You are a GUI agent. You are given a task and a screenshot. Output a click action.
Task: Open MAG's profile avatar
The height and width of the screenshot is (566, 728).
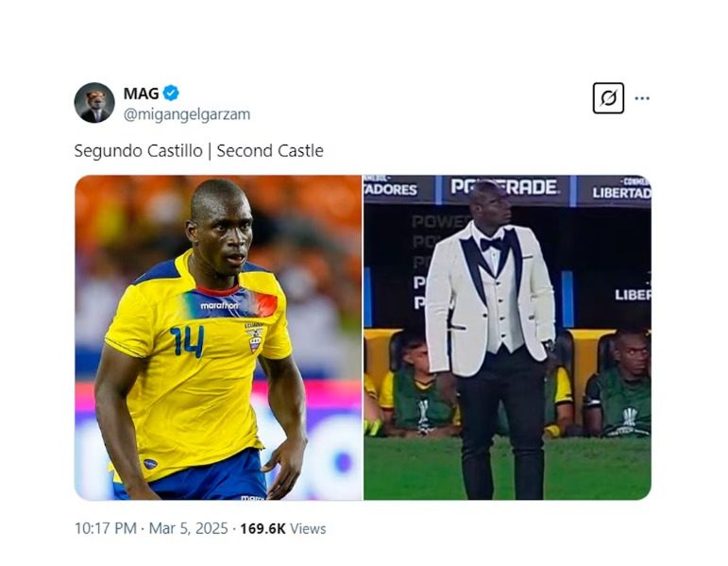[94, 103]
